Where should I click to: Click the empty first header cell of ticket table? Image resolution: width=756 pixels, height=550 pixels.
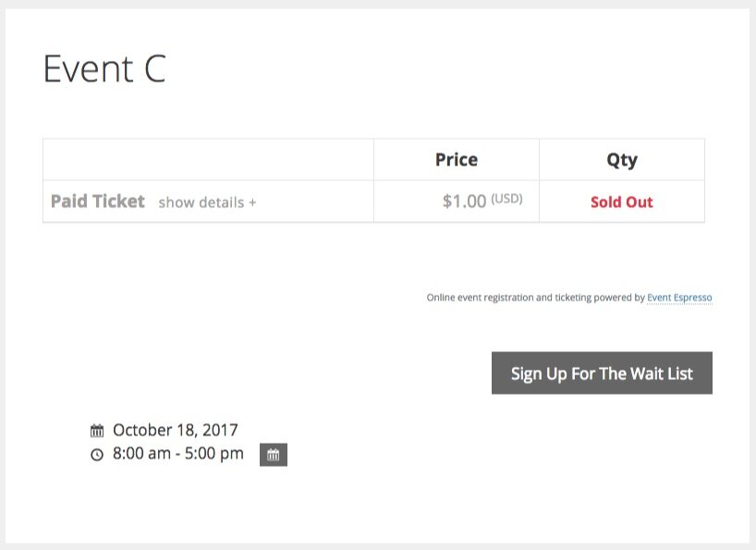pyautogui.click(x=208, y=160)
